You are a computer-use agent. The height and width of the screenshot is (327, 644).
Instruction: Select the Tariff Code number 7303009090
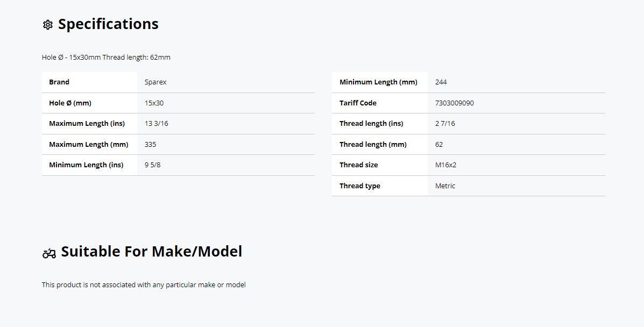454,103
